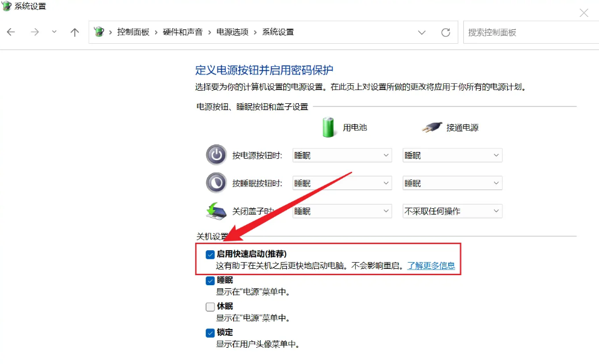
Task: Navigate to 电源选项 breadcrumb
Action: coord(232,33)
